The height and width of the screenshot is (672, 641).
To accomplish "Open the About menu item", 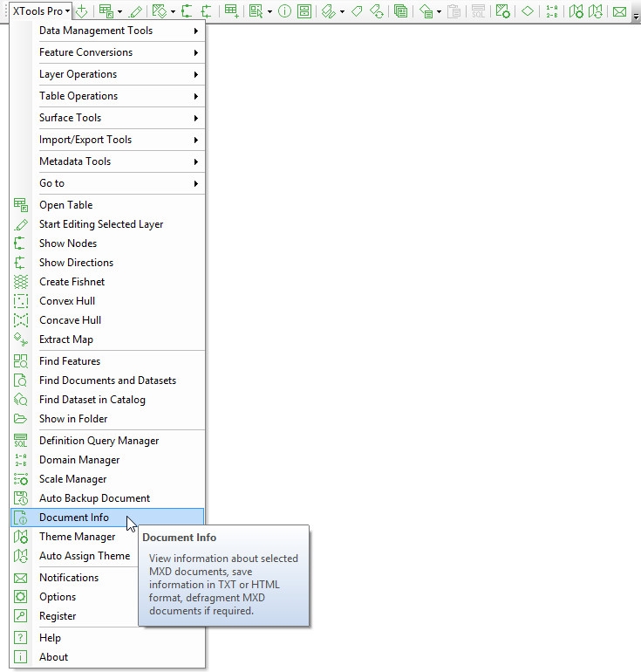I will click(x=107, y=658).
